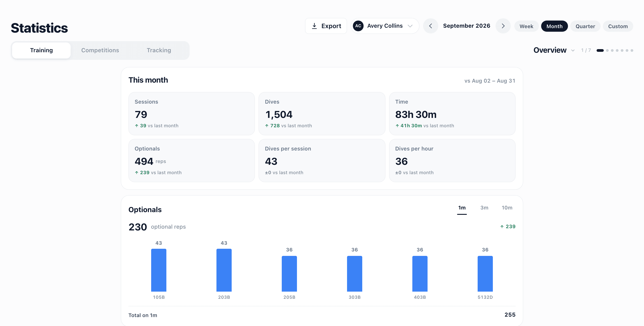Select the Custom range
644x326 pixels.
pyautogui.click(x=618, y=26)
